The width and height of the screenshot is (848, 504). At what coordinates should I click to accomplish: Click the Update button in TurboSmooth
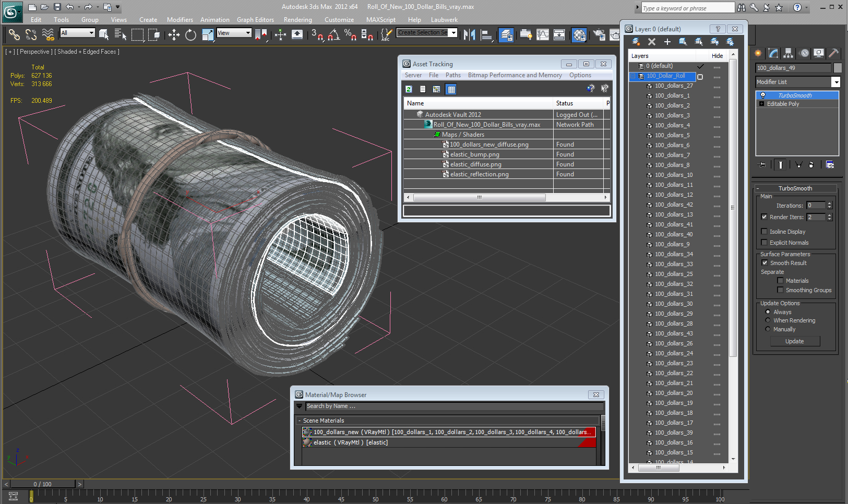pyautogui.click(x=795, y=341)
